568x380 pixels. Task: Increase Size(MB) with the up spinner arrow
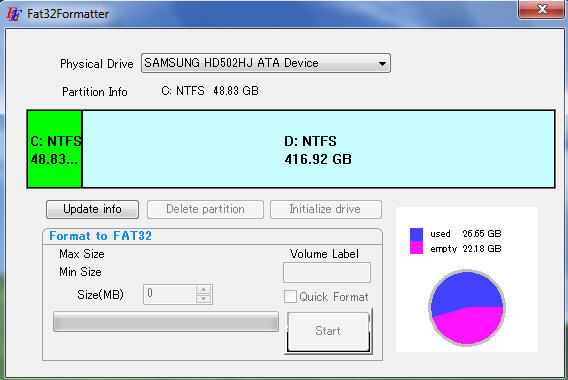coord(204,289)
